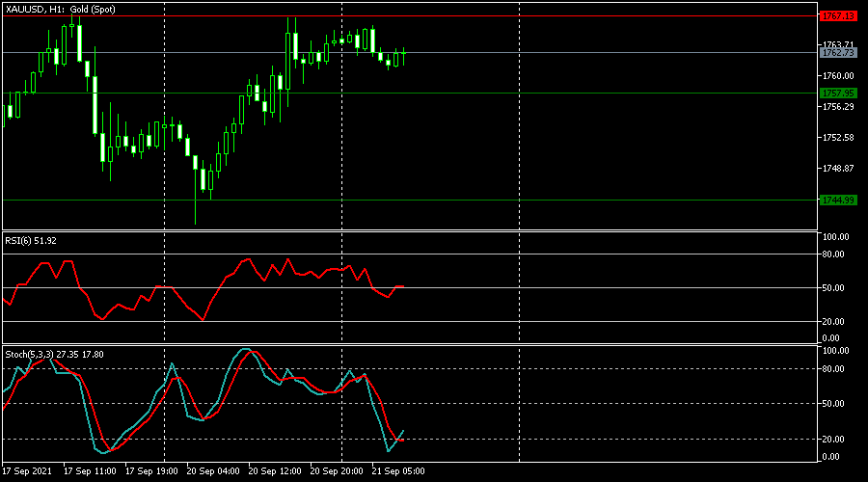Select the green 1744.99 price level label

click(x=838, y=200)
